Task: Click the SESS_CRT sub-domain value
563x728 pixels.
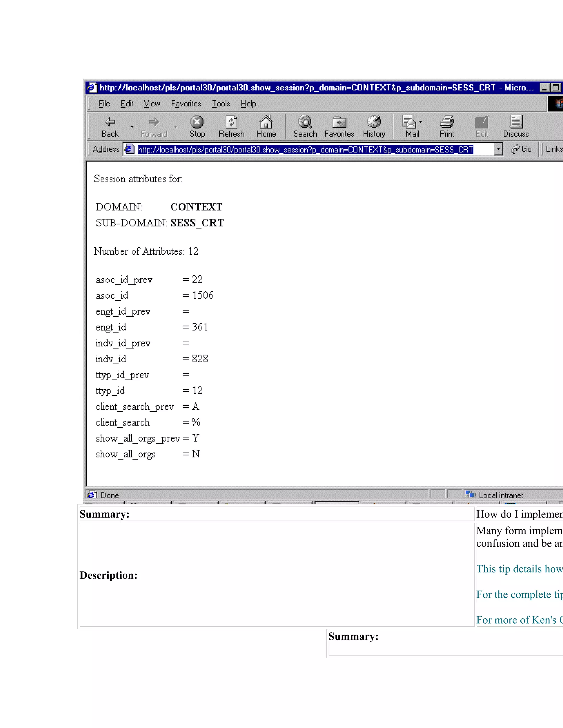Action: [197, 223]
